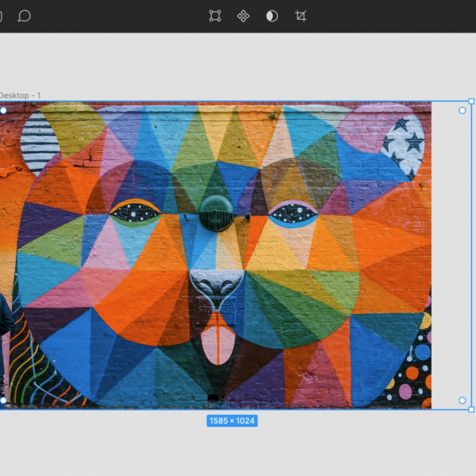Screen dimensions: 476x476
Task: Click the top-right circular corner handle
Action: [463, 110]
